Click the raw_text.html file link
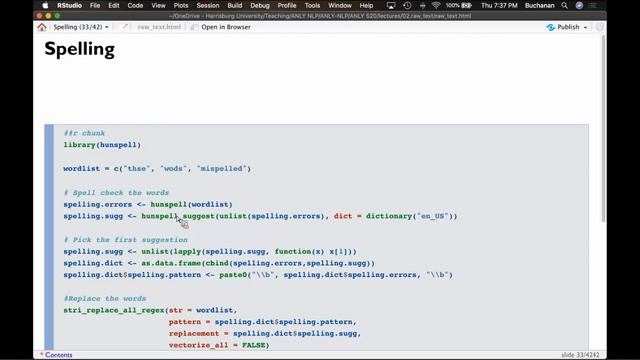 (x=159, y=27)
